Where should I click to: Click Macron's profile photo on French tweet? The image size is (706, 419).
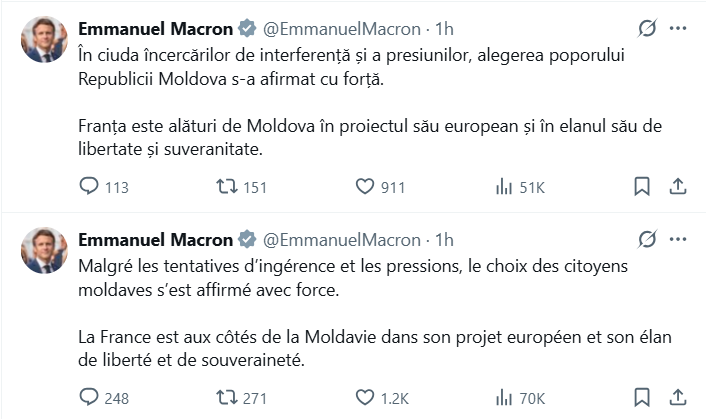pyautogui.click(x=44, y=251)
